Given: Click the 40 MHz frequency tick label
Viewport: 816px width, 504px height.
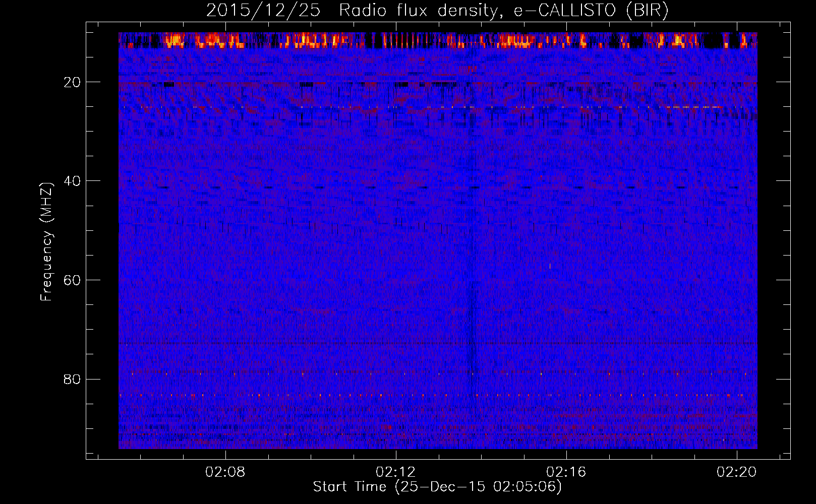Looking at the screenshot, I should 73,181.
